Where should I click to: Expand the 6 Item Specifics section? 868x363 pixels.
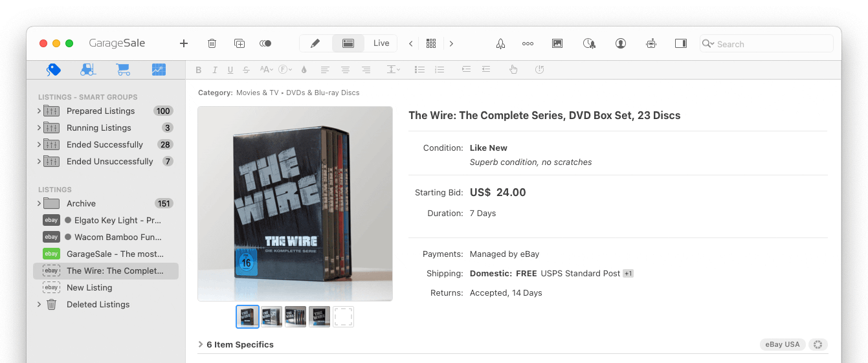point(201,345)
